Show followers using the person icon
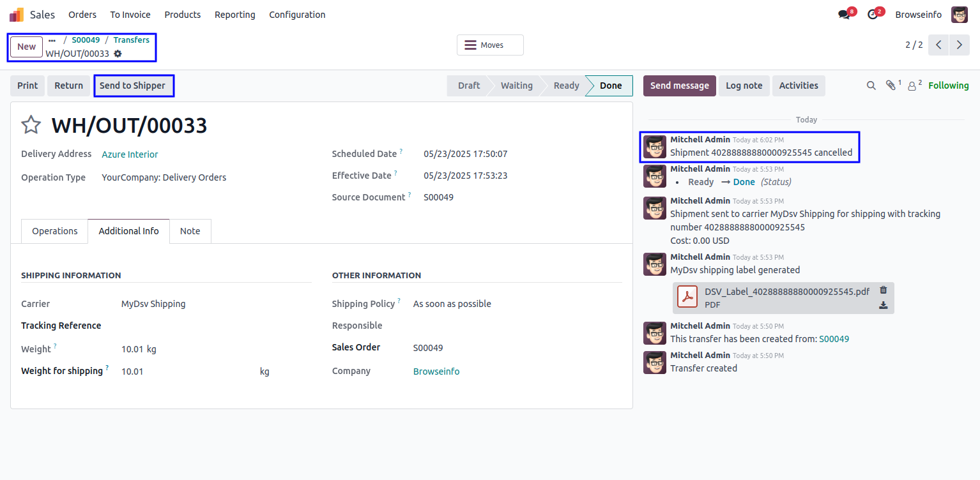Screen dimensions: 980x480 912,86
